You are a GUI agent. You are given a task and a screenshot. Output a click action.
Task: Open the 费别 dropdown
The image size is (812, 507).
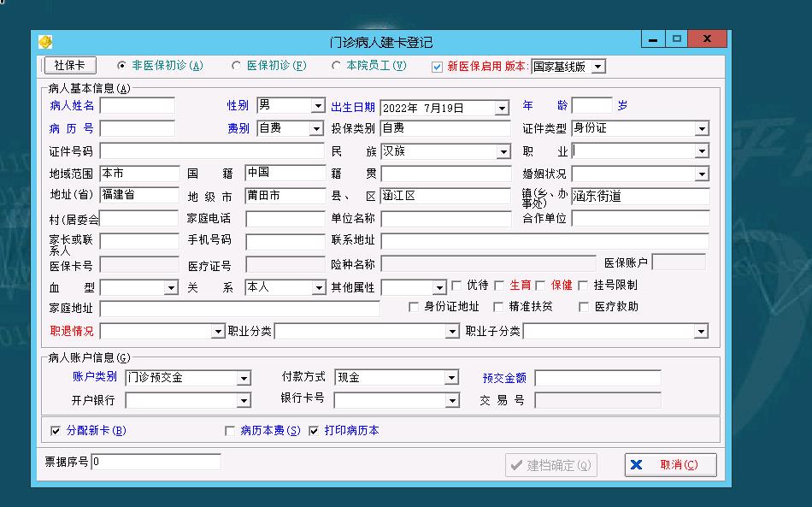[316, 128]
